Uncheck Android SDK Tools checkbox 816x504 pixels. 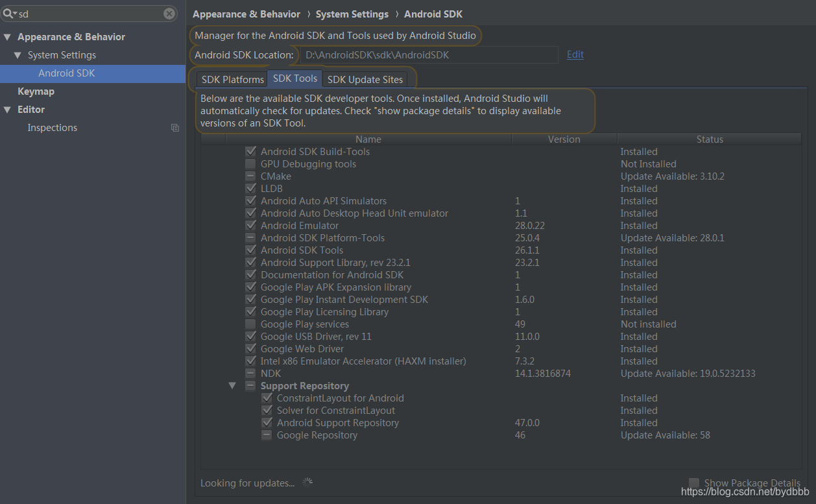coord(250,250)
